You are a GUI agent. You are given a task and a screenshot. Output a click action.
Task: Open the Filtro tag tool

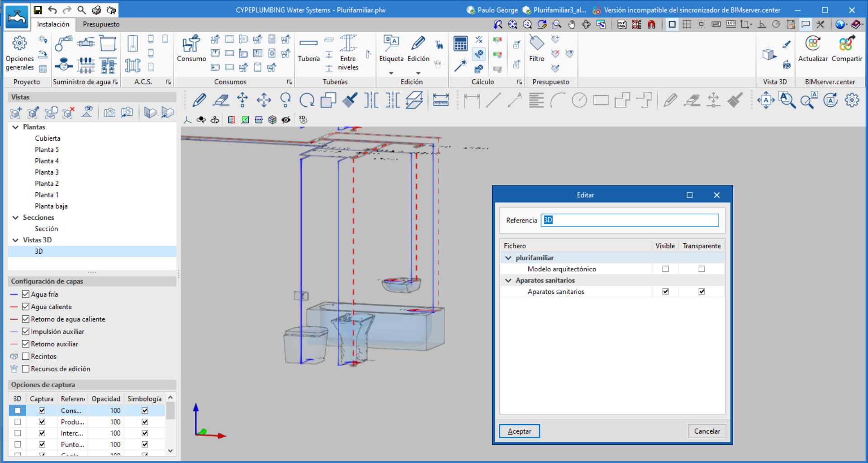click(536, 49)
